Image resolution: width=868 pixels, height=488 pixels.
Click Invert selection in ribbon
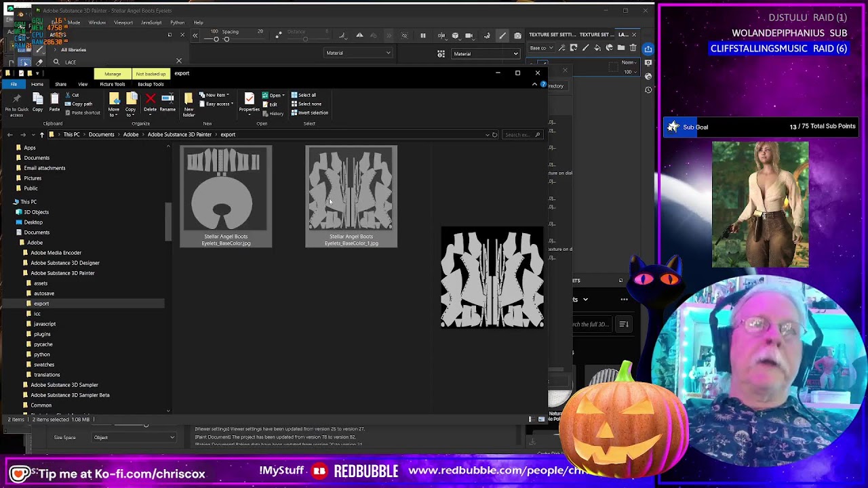tap(310, 113)
